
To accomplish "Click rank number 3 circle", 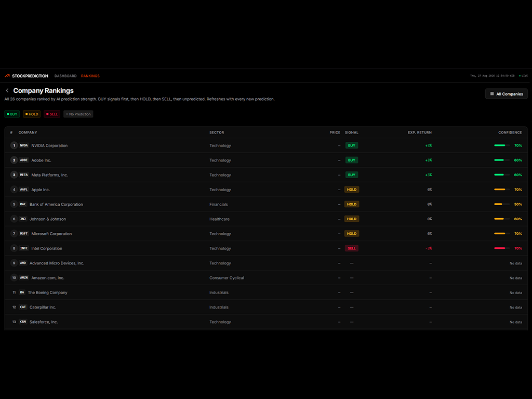I will (x=14, y=175).
